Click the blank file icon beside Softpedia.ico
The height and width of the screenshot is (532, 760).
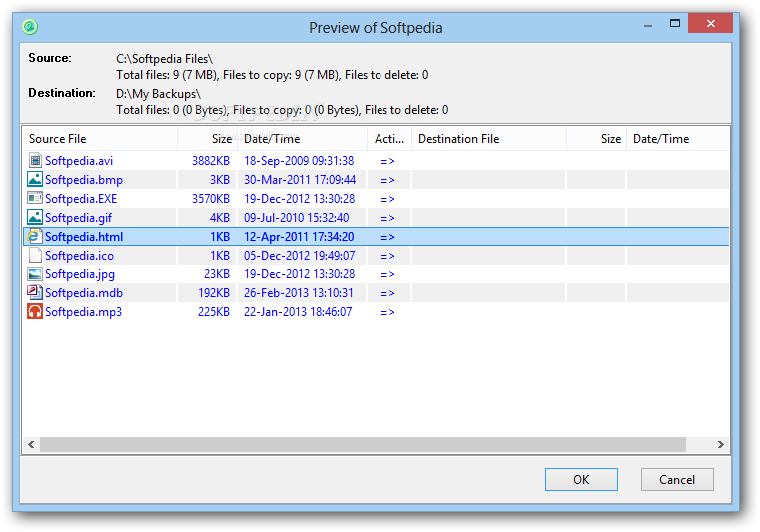pyautogui.click(x=35, y=255)
